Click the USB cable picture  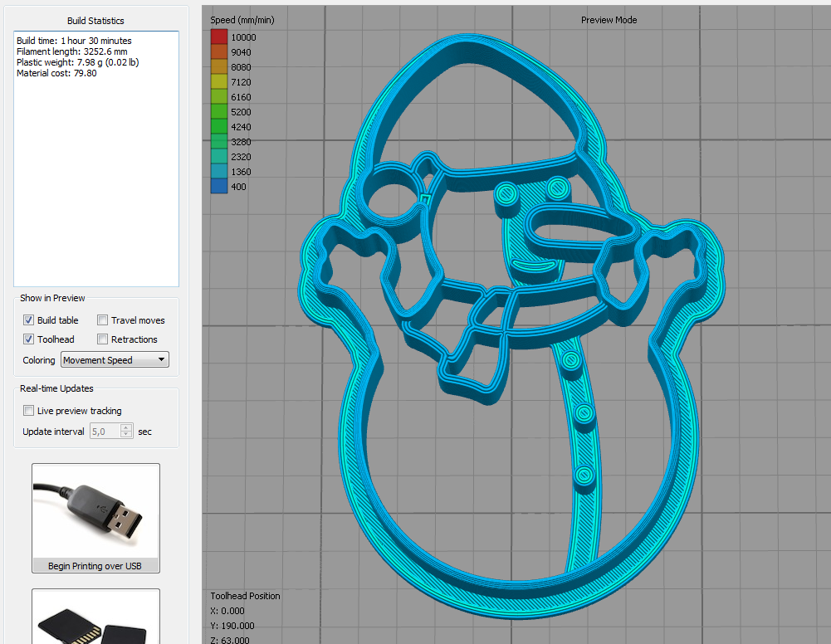click(95, 510)
